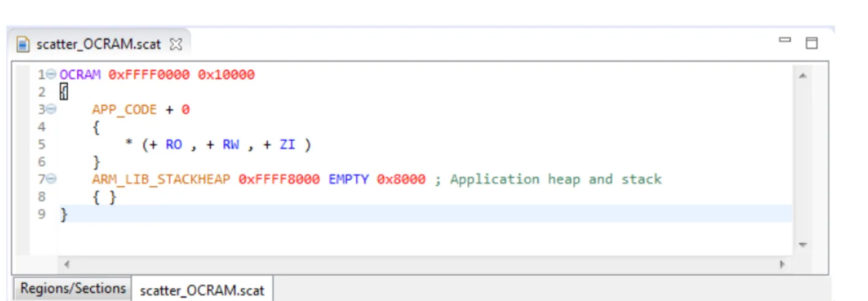This screenshot has width=868, height=301.
Task: Click the APP_CODE region name
Action: pyautogui.click(x=125, y=110)
